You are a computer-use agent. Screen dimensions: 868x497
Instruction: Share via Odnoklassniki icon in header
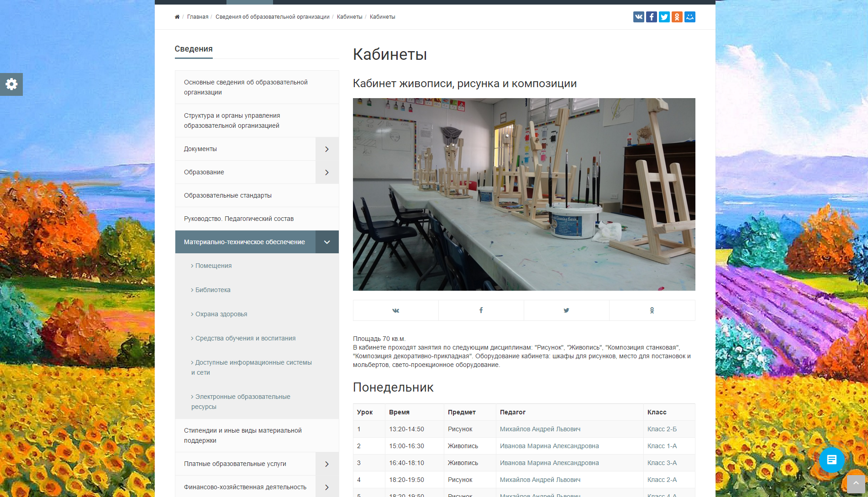[677, 17]
